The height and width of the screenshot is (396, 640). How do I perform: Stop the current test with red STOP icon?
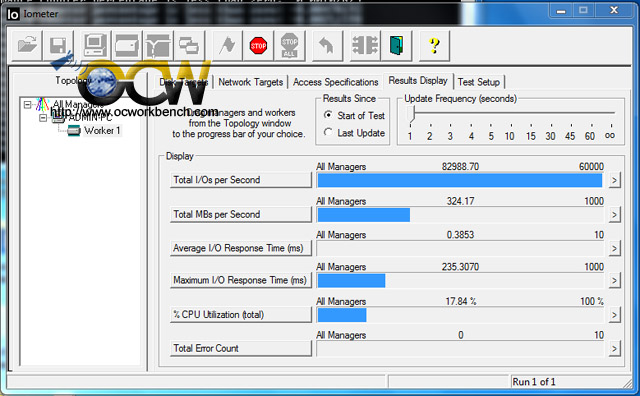click(258, 45)
